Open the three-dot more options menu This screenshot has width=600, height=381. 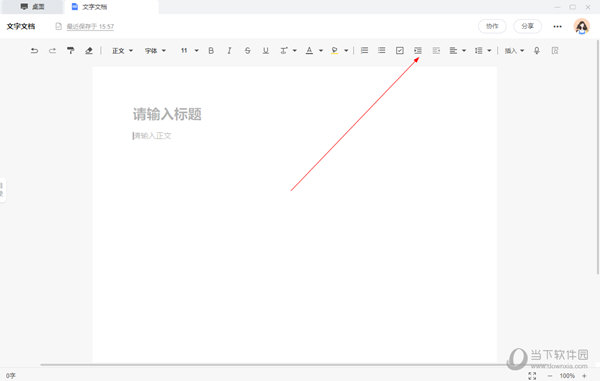point(558,26)
